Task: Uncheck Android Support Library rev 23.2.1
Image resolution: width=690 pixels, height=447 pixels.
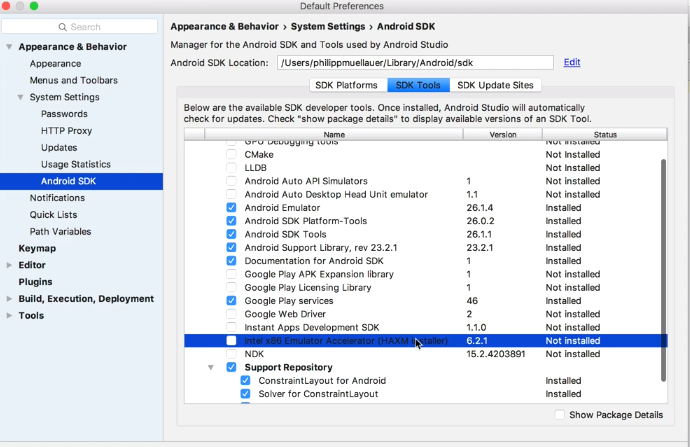Action: (x=231, y=248)
